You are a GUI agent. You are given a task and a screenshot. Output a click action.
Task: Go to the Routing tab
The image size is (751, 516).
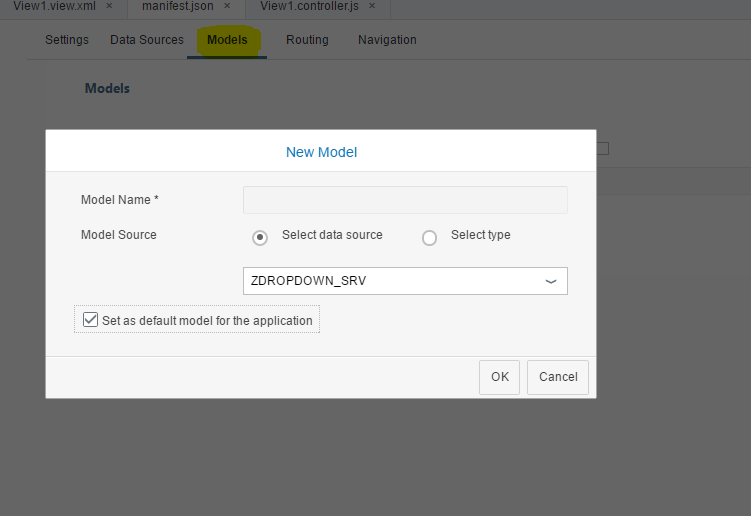tap(307, 40)
